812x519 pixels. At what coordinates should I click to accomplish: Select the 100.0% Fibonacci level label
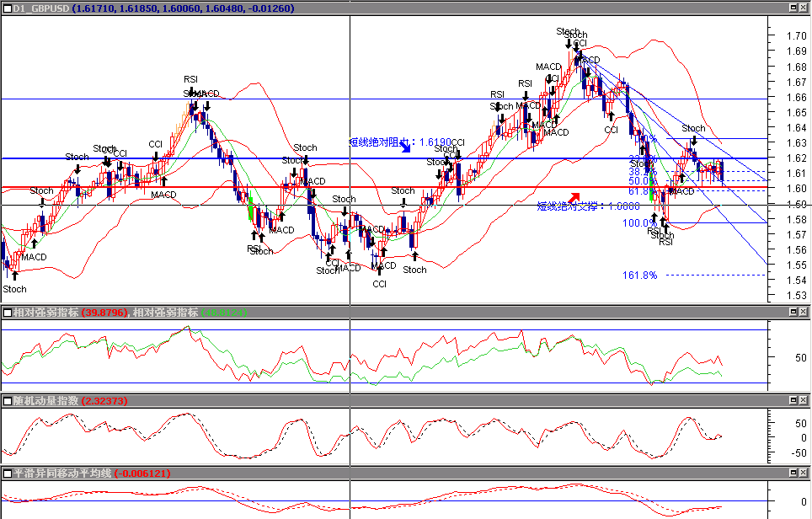(639, 223)
